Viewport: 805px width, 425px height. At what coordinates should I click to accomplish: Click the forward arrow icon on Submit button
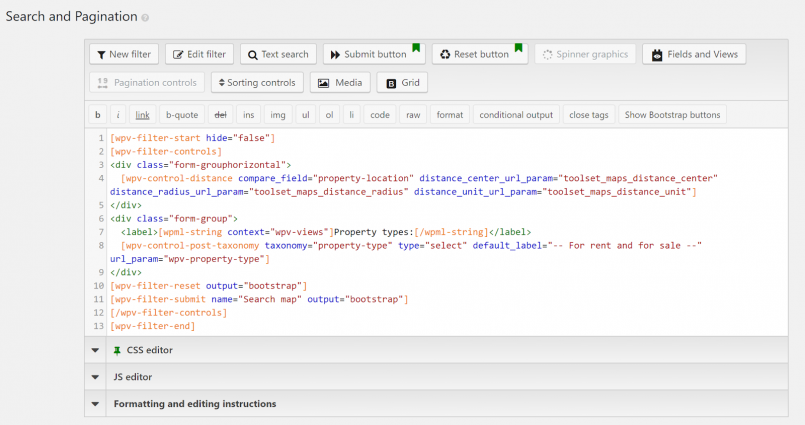point(335,55)
